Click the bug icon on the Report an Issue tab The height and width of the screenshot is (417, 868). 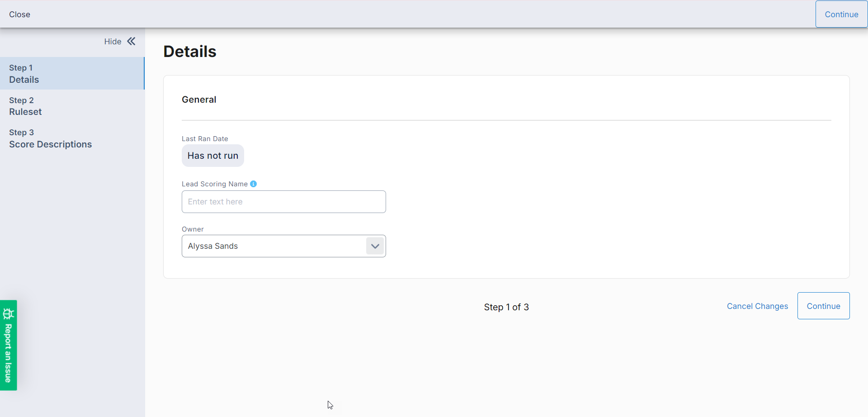[x=8, y=313]
